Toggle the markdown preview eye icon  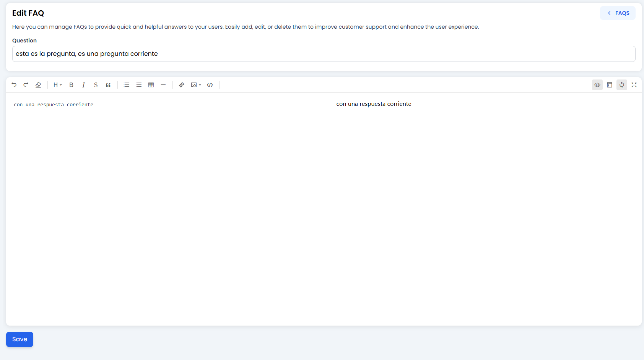tap(597, 85)
